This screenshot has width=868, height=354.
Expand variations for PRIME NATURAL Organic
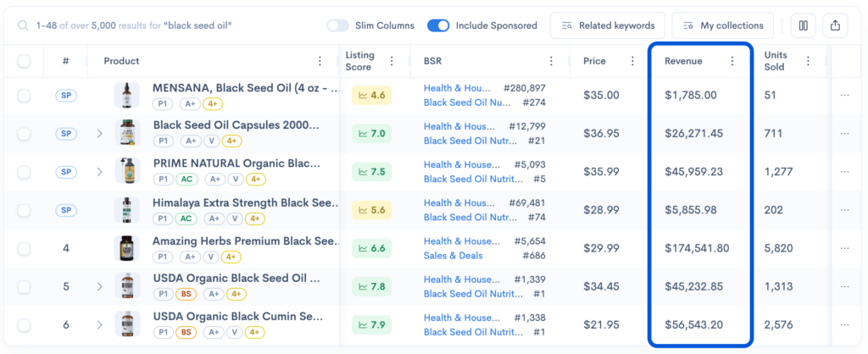coord(100,171)
